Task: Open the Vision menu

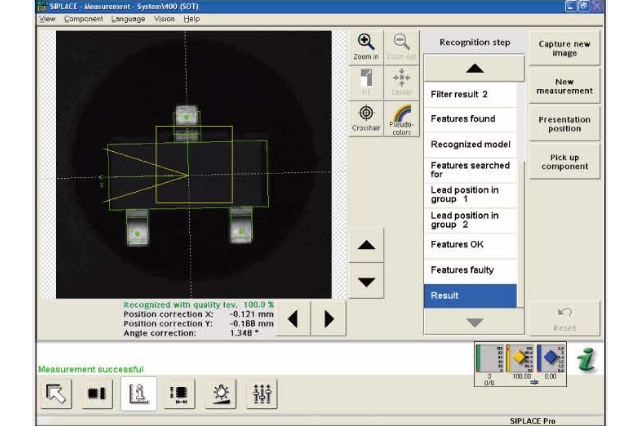Action: [x=164, y=19]
